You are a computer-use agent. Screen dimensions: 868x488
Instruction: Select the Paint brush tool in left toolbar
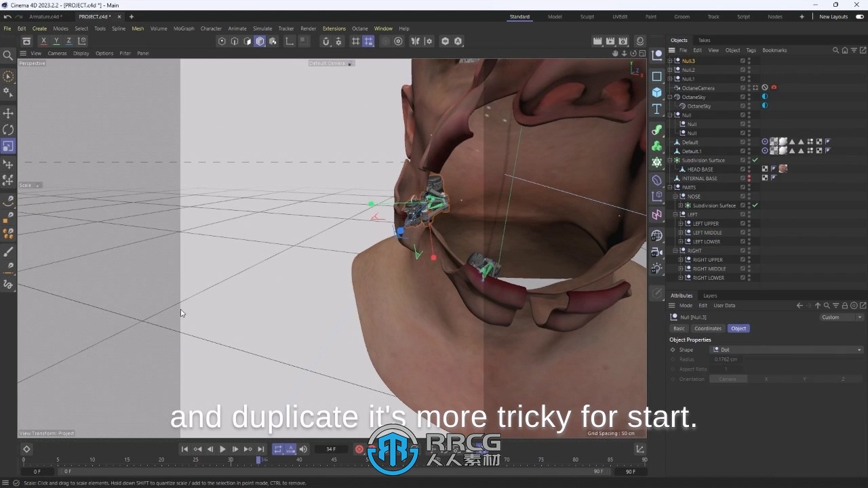8,251
